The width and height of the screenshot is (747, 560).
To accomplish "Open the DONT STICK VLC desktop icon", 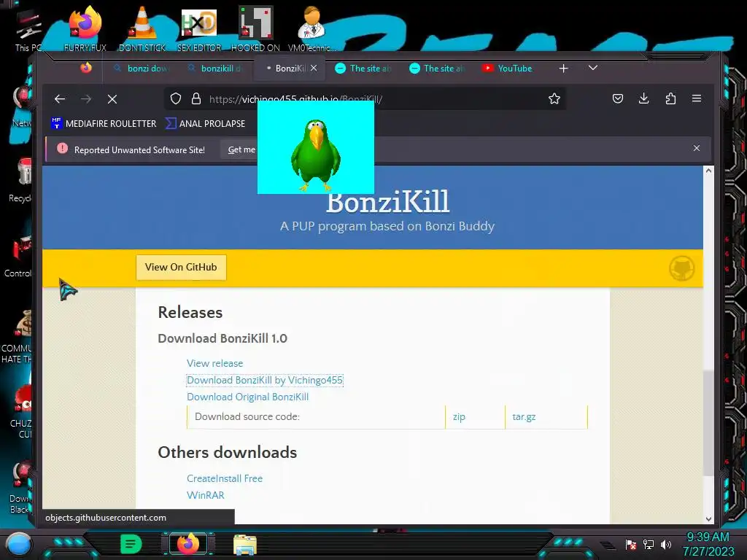I will tap(142, 28).
